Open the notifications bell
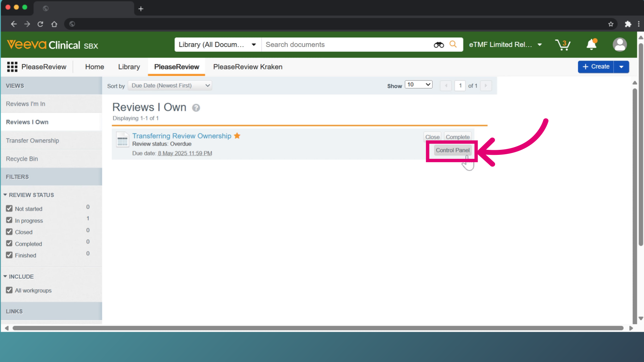The height and width of the screenshot is (362, 644). [x=592, y=44]
